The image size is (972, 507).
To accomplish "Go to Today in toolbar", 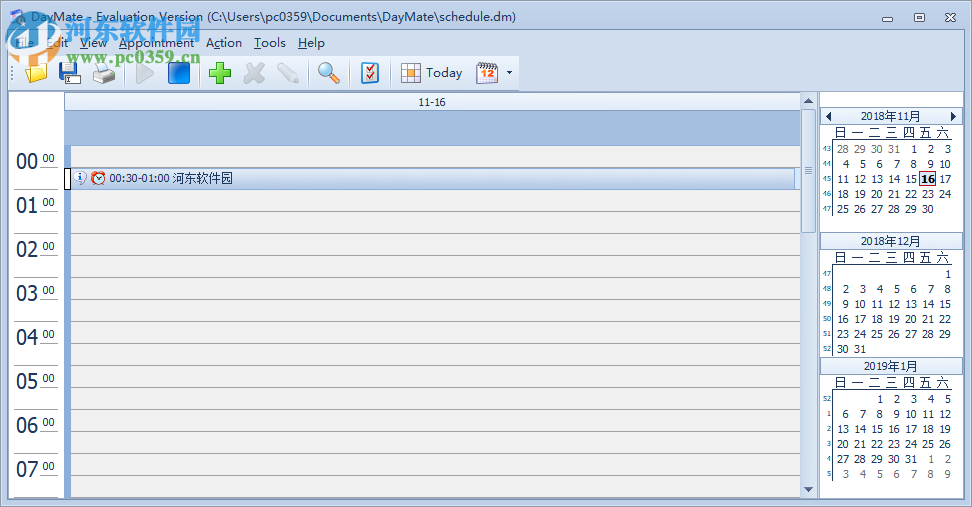I will (x=432, y=73).
